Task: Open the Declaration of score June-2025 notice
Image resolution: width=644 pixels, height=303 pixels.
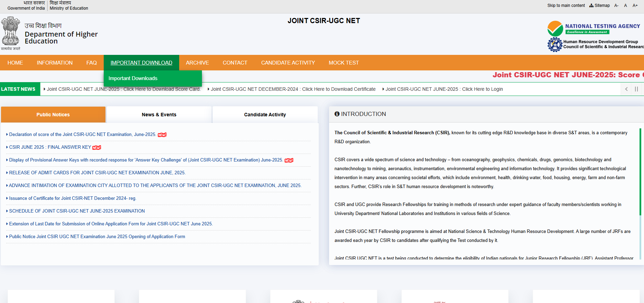Action: (x=82, y=135)
